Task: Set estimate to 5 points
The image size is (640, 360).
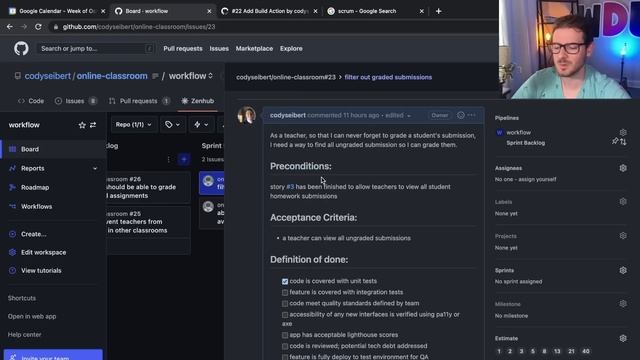Action: [533, 351]
